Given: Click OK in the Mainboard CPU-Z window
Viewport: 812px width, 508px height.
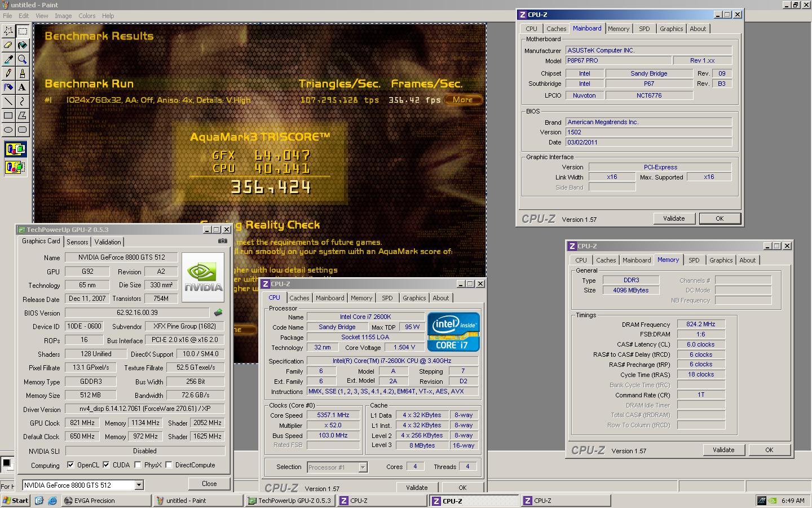Looking at the screenshot, I should point(720,218).
